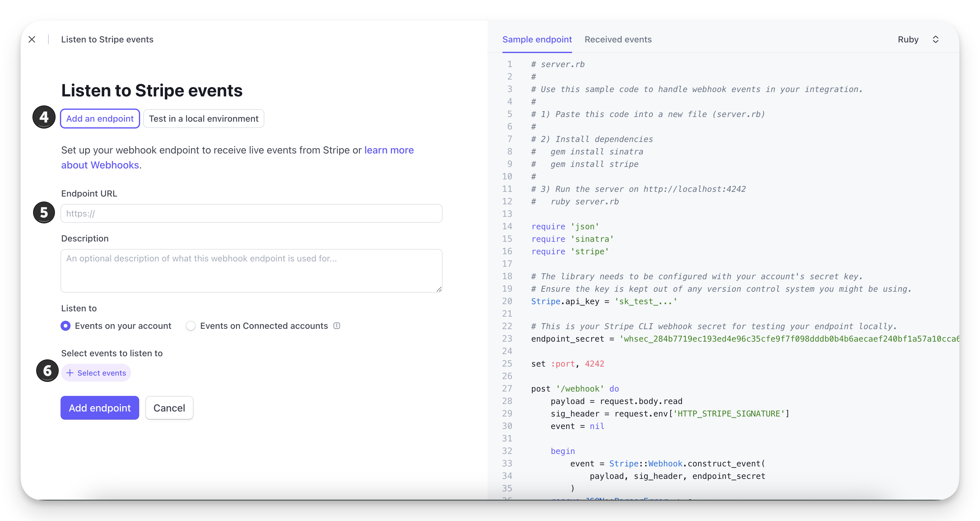The width and height of the screenshot is (980, 521).
Task: Click the line "require 'sinatra'"
Action: (572, 239)
